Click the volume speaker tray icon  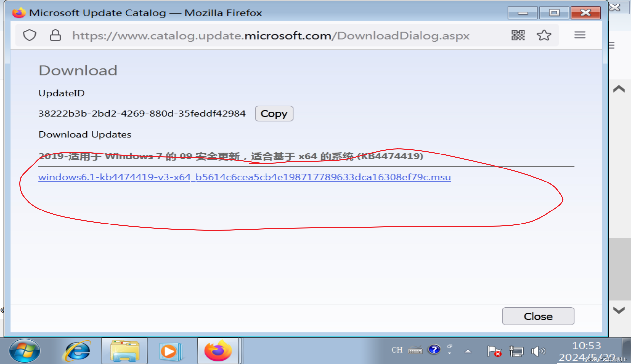tap(538, 351)
